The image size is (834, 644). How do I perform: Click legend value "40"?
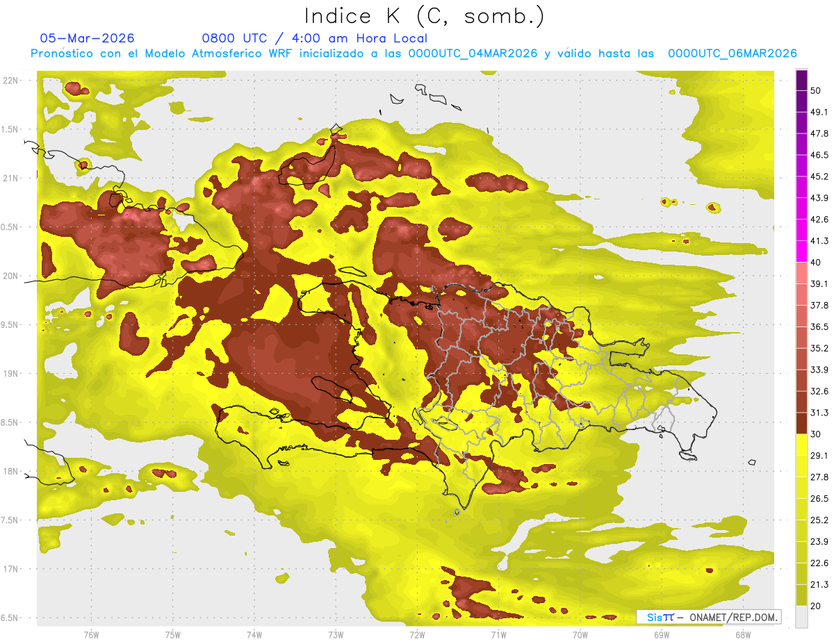click(x=815, y=263)
